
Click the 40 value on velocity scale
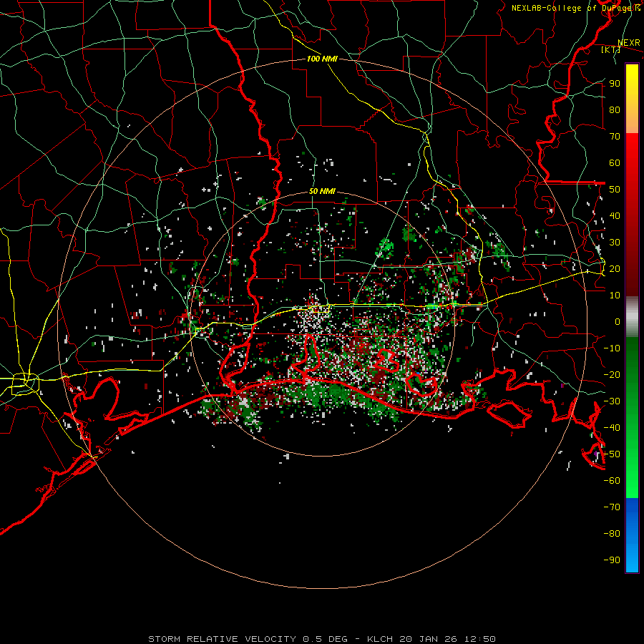click(615, 215)
